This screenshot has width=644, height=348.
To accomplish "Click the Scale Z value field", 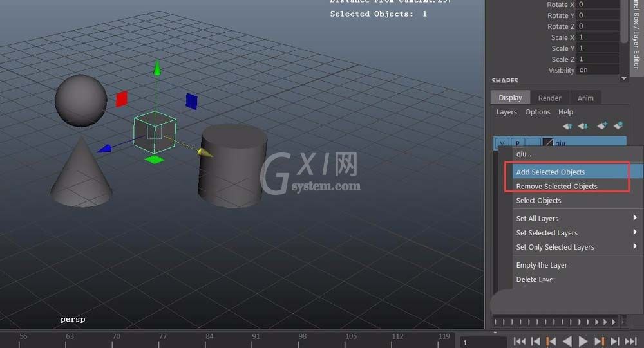I will 598,59.
